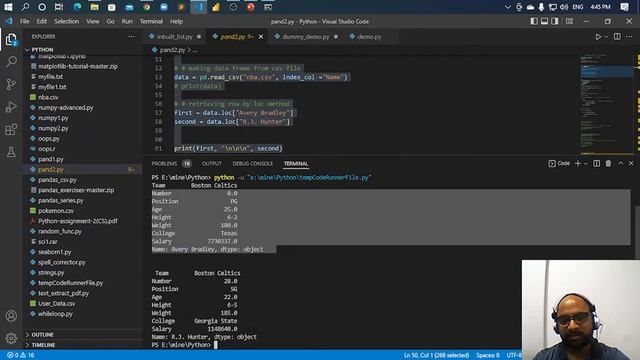The height and width of the screenshot is (360, 640).
Task: Open the volume control in system tray
Action: (564, 7)
